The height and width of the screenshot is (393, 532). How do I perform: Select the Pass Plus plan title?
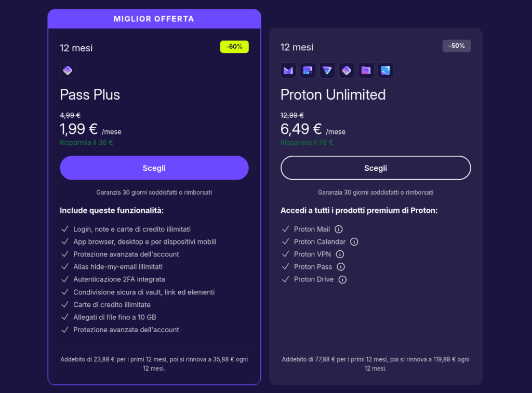click(x=90, y=94)
